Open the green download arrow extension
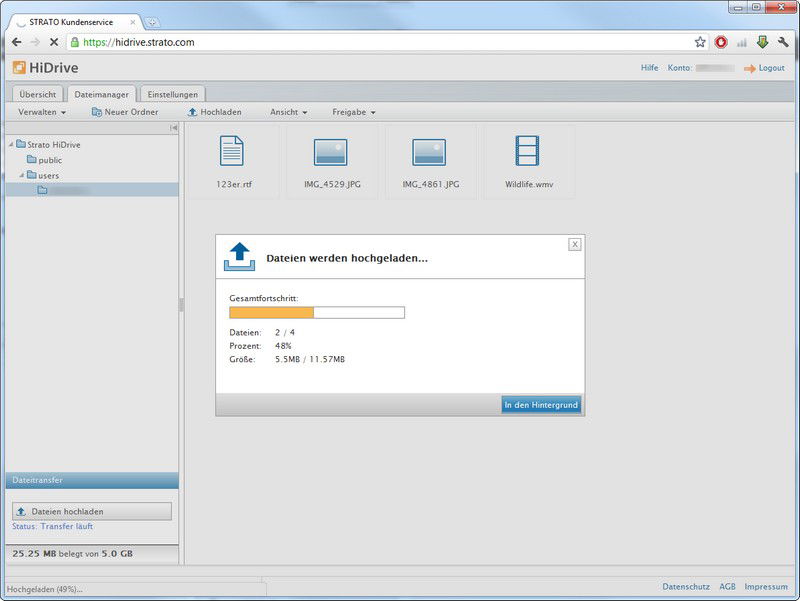 click(762, 42)
